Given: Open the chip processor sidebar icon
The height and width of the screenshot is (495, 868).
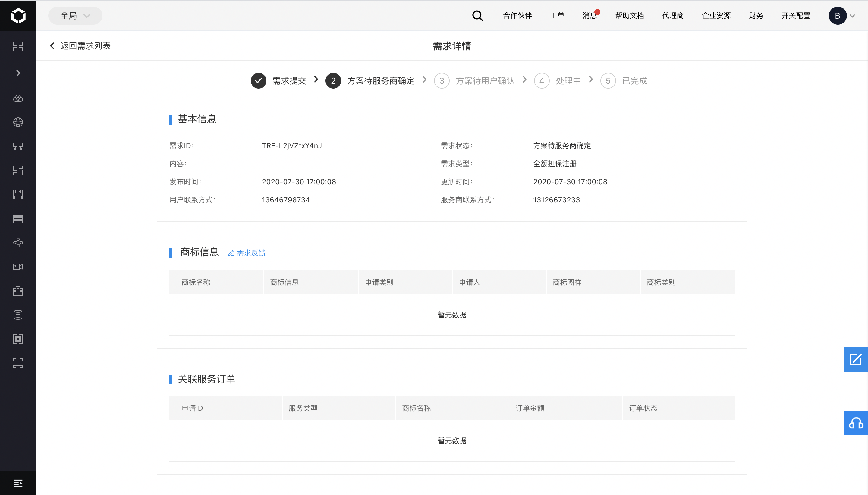Looking at the screenshot, I should point(18,339).
